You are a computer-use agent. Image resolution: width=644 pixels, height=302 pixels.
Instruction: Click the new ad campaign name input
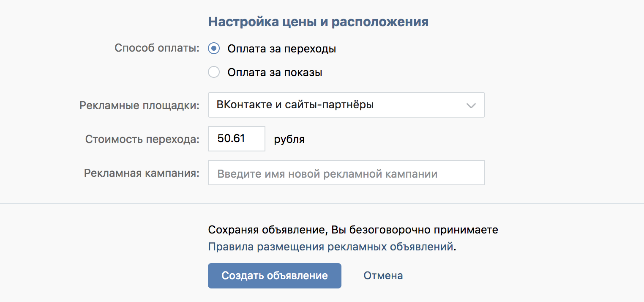tap(346, 173)
